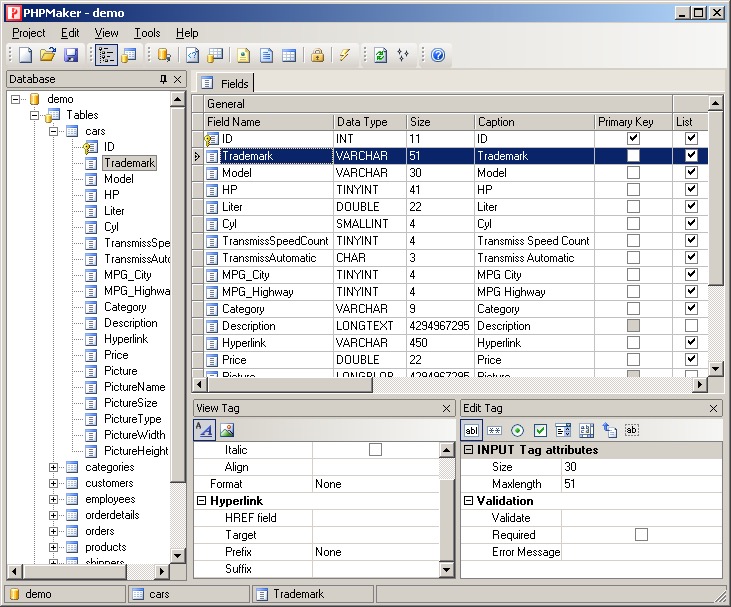Image resolution: width=731 pixels, height=607 pixels.
Task: Check Primary Key for the Trademark field
Action: tap(633, 156)
